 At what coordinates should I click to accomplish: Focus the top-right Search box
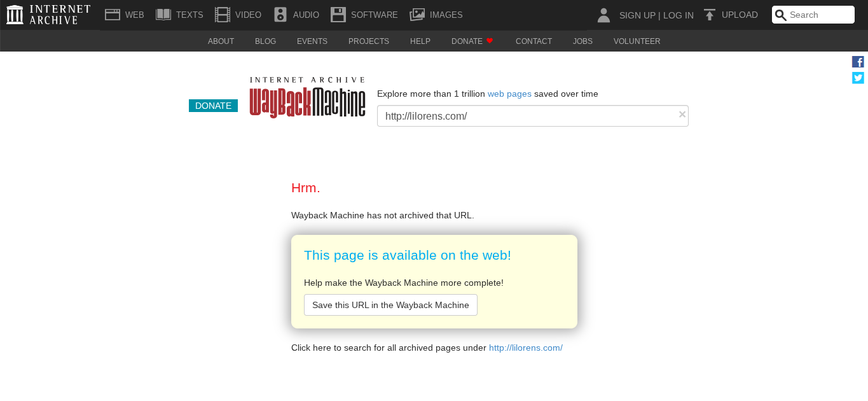click(x=813, y=15)
